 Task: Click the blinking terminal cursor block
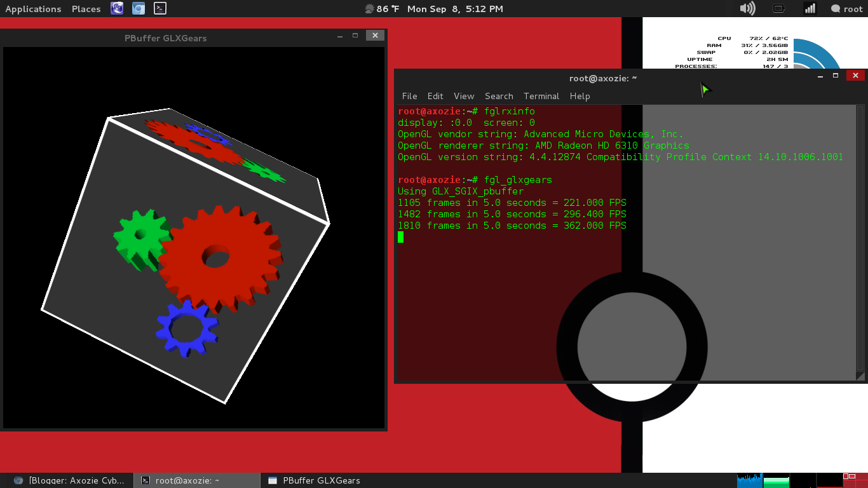400,236
